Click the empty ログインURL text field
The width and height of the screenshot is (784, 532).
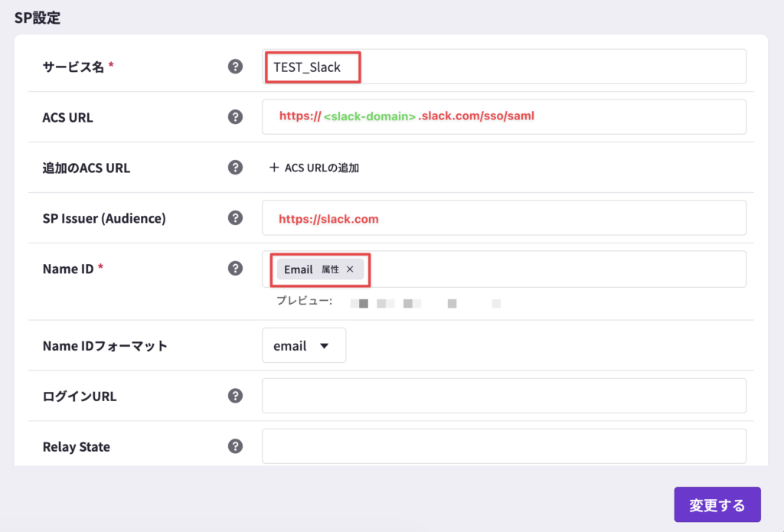point(503,396)
